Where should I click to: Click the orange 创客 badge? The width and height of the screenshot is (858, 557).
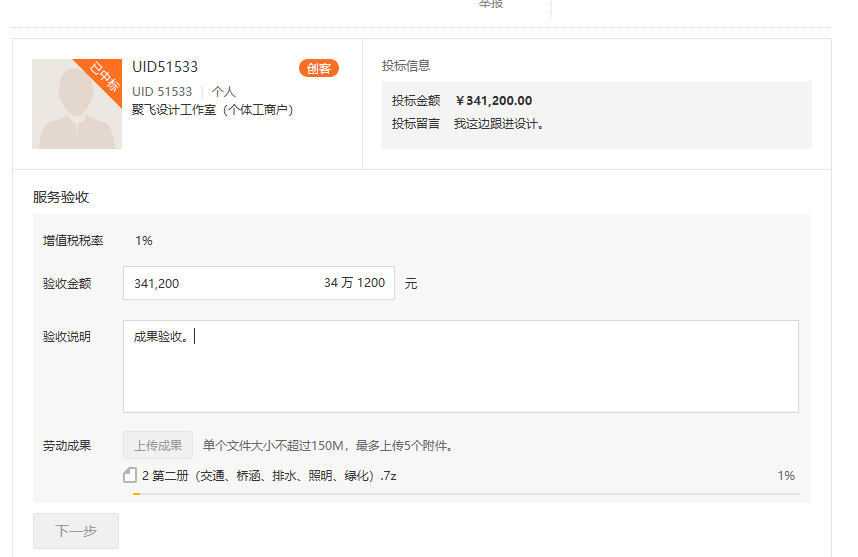(318, 68)
